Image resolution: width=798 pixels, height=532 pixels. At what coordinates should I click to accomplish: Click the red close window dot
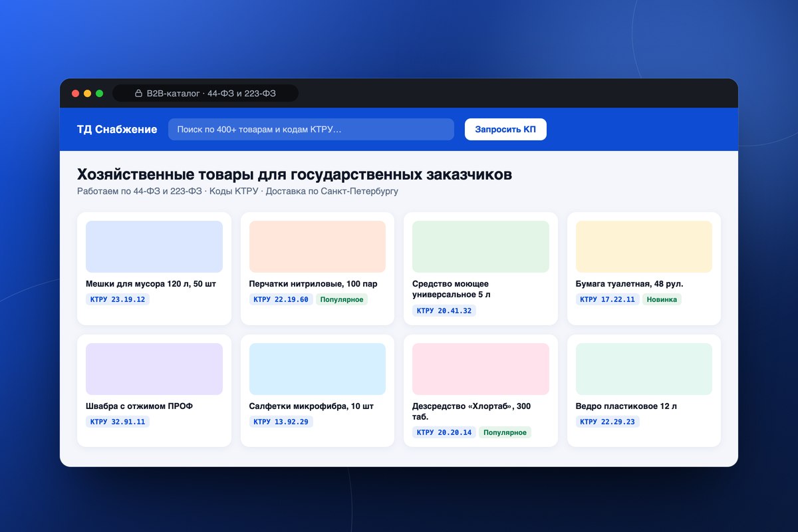pyautogui.click(x=76, y=94)
